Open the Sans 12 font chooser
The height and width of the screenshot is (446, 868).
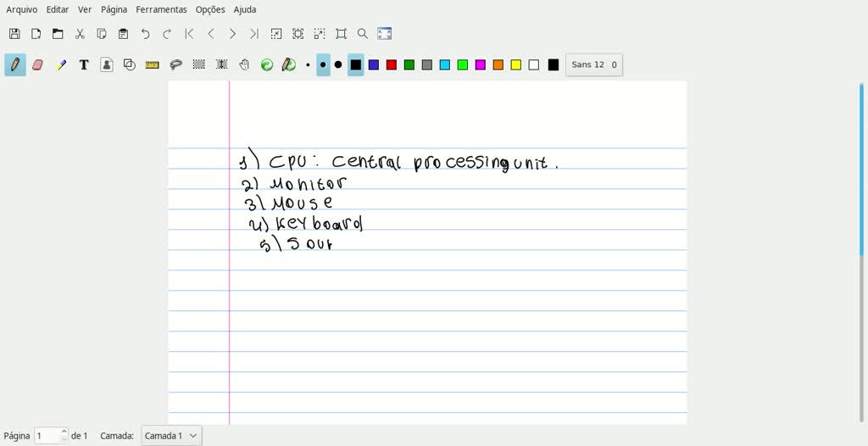click(x=594, y=64)
